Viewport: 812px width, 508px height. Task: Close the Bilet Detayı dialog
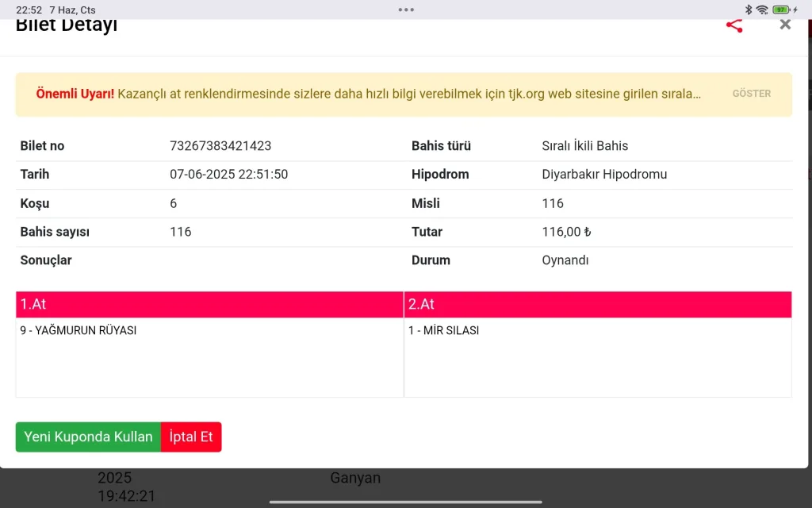tap(785, 25)
